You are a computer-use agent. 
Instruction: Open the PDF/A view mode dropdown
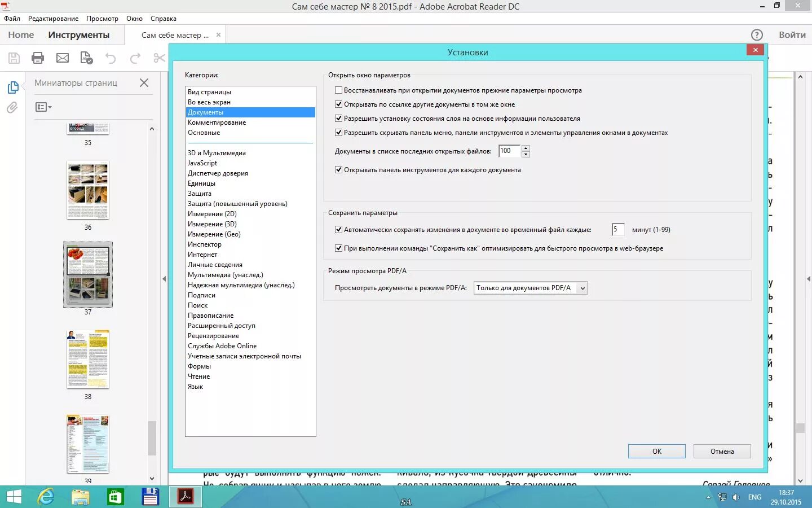[x=531, y=288]
